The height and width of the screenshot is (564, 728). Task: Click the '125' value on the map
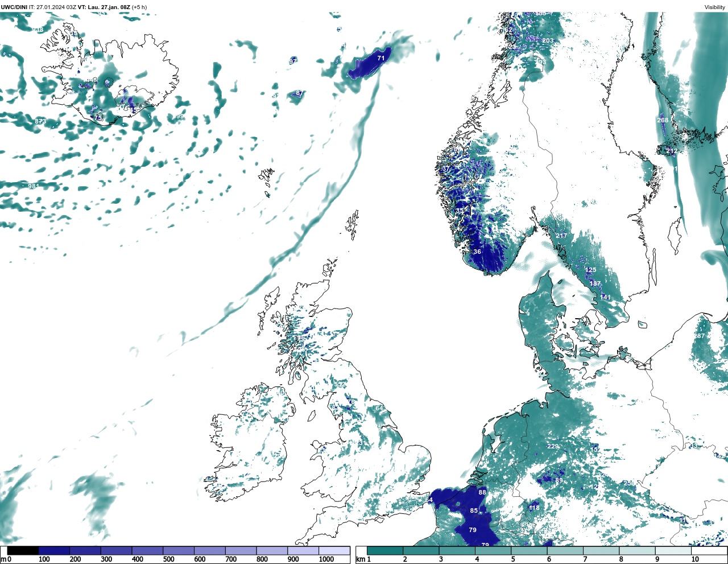pyautogui.click(x=591, y=270)
